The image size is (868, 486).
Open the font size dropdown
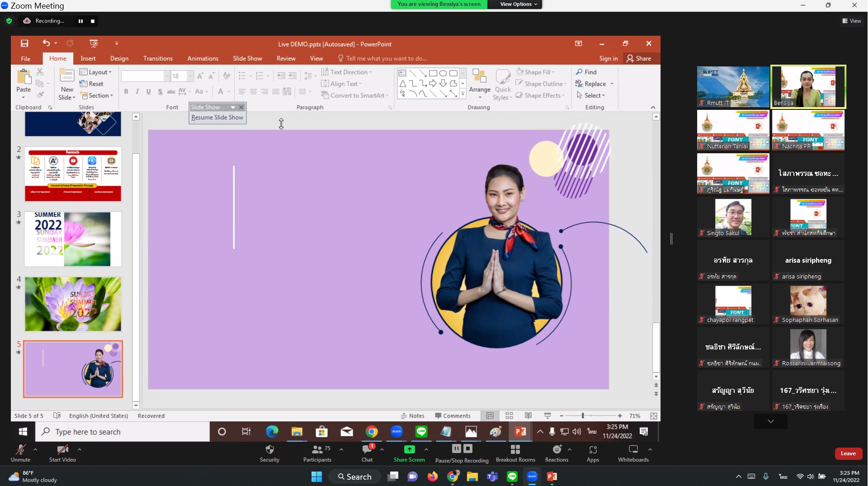190,76
